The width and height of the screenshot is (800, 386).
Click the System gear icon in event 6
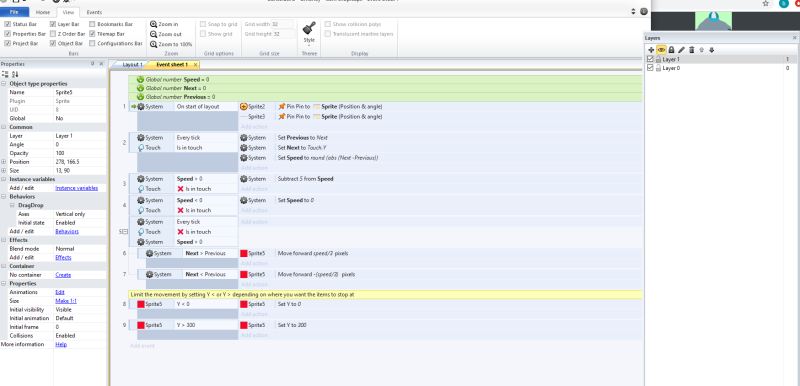pos(149,253)
